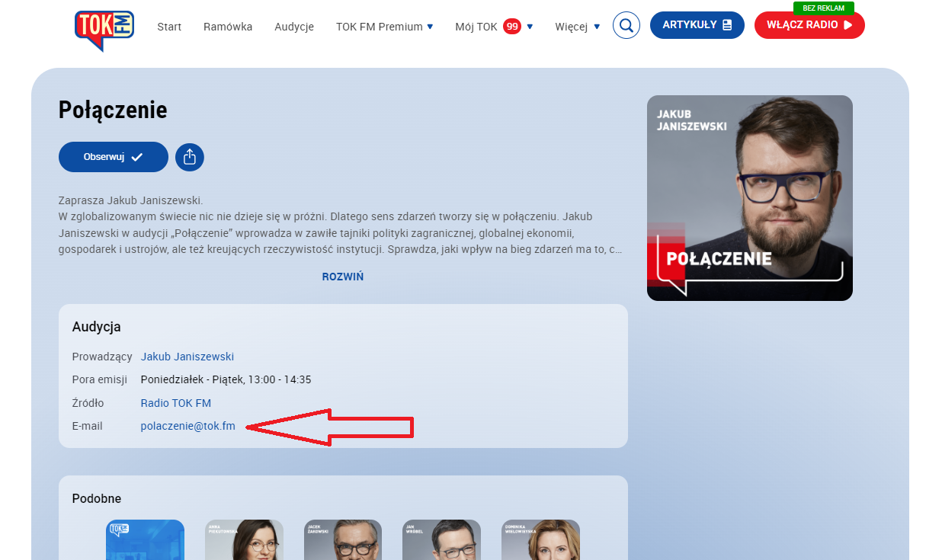Click the 'Pora emisji' label
This screenshot has height=560, width=942.
(101, 379)
